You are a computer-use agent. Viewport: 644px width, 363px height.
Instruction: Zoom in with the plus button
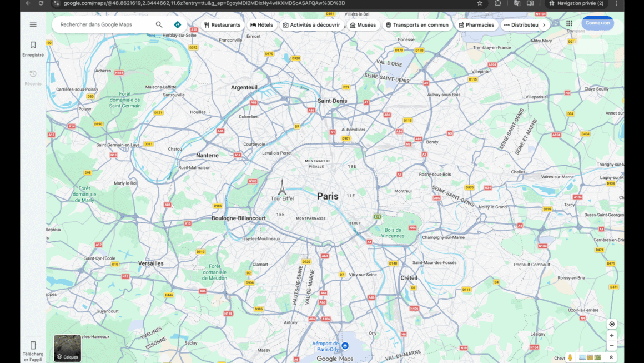coord(612,336)
